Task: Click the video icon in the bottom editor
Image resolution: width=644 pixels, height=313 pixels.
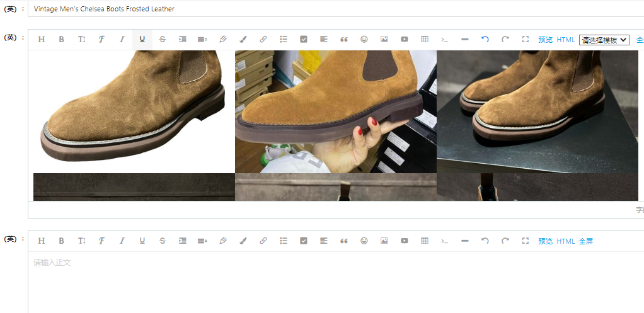Action: (404, 241)
